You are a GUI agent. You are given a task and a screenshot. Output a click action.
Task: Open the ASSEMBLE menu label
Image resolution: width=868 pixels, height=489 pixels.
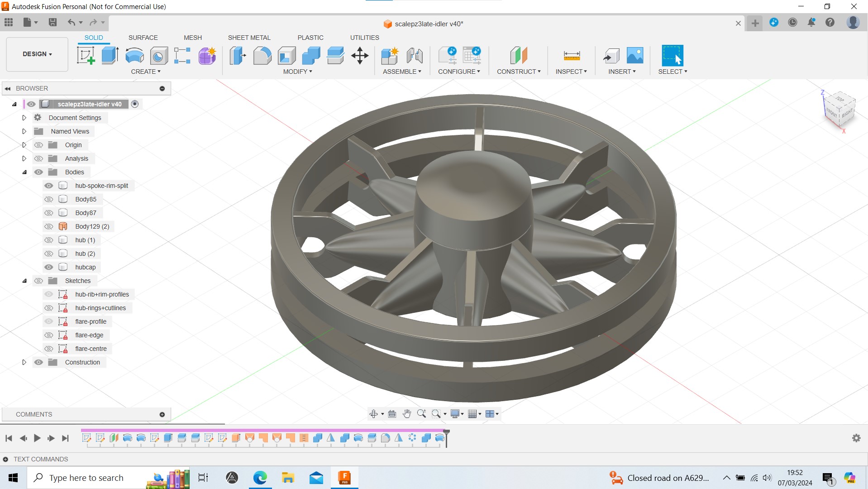[x=402, y=72]
